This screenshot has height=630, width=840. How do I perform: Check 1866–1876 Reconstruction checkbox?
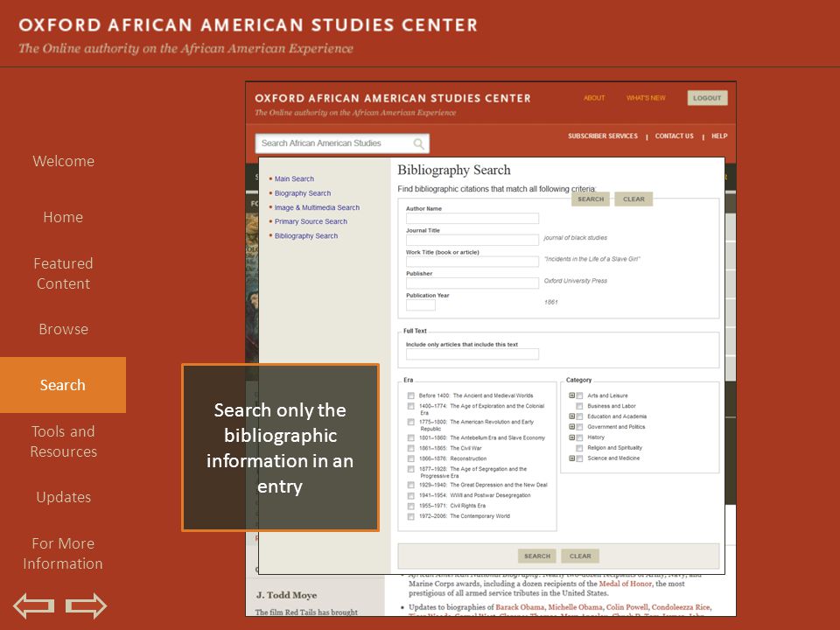pos(411,459)
